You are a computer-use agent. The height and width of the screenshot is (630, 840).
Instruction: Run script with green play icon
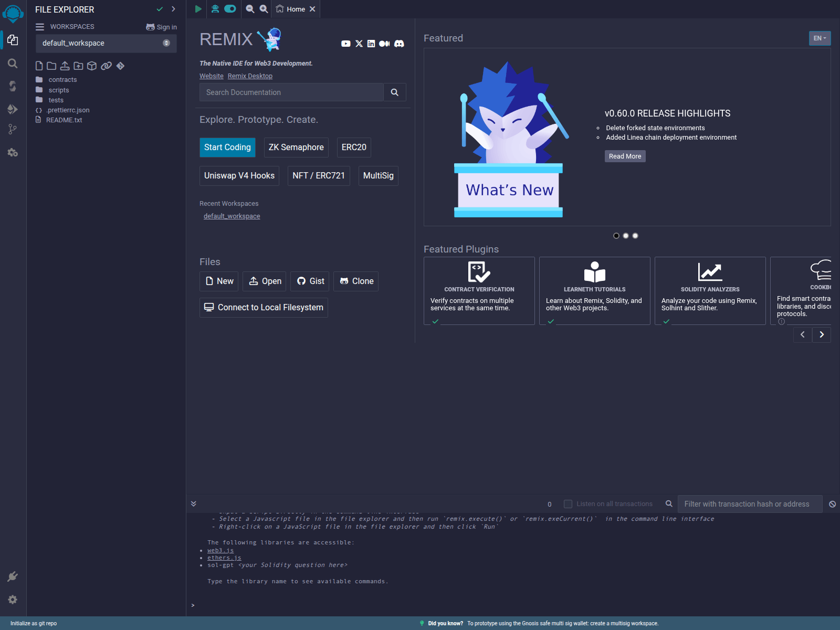pyautogui.click(x=198, y=9)
